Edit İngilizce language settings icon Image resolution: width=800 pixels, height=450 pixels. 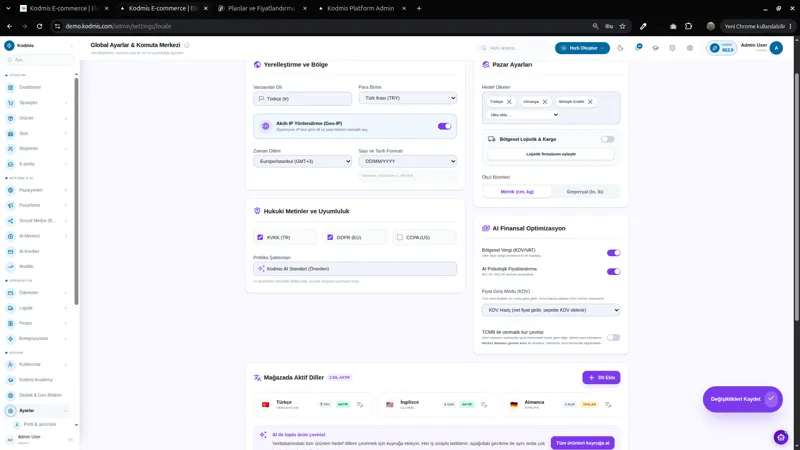tap(484, 405)
